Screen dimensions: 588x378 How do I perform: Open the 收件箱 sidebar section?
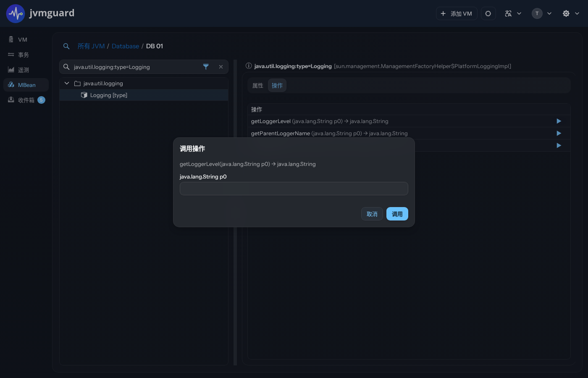tap(26, 100)
